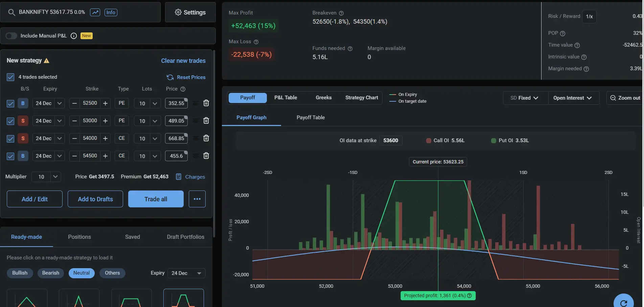Toggle Buy/Sell on the 52500 PE row

23,103
